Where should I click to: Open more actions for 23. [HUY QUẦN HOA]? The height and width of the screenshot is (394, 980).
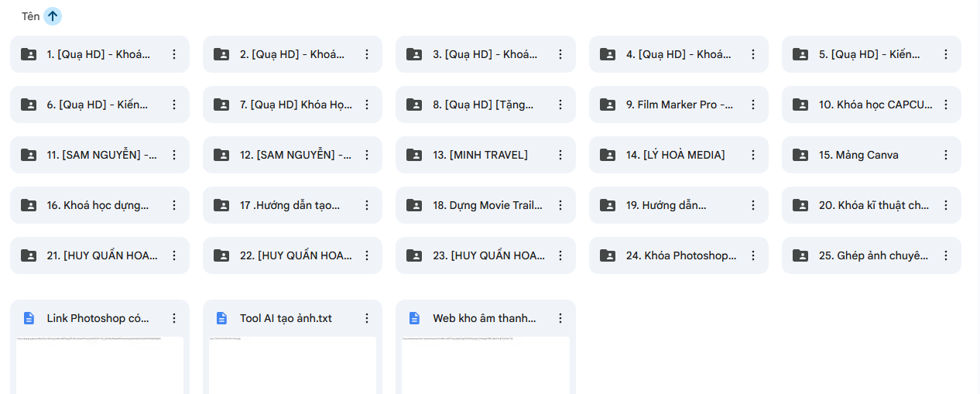coord(560,255)
